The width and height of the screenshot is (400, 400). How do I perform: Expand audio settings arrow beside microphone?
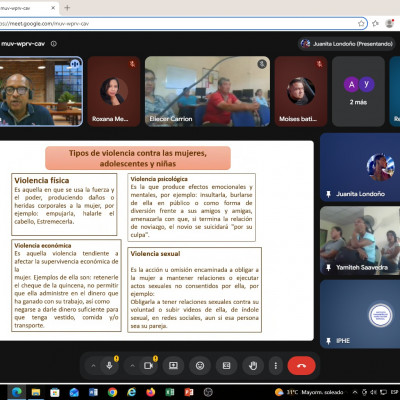[x=93, y=366]
